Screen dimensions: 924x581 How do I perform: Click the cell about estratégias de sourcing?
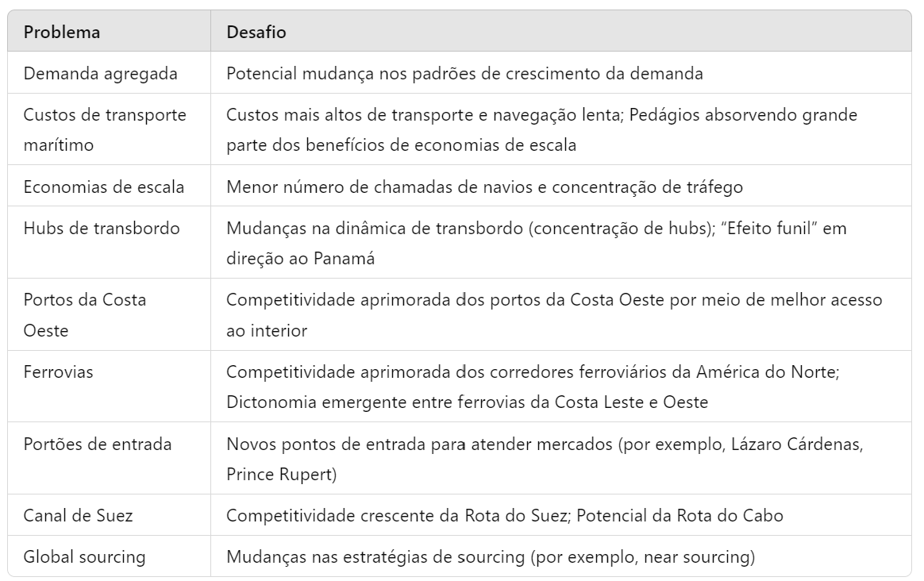(490, 557)
